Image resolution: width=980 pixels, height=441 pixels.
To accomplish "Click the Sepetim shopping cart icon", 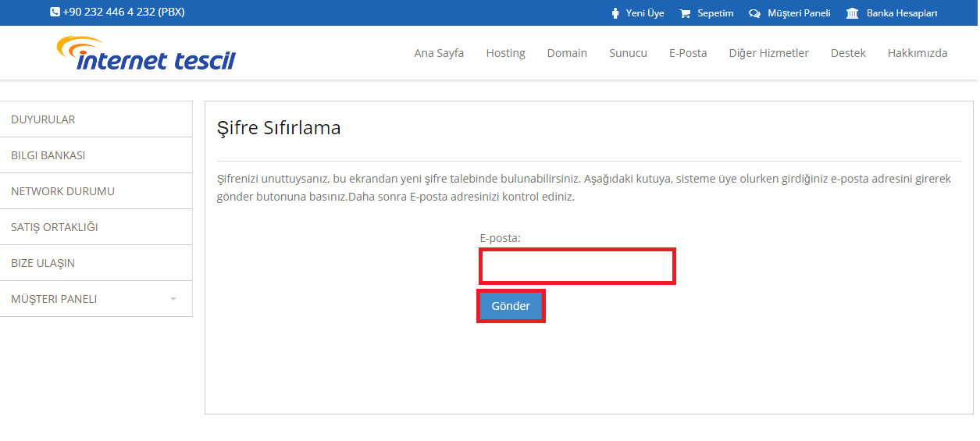I will coord(685,13).
